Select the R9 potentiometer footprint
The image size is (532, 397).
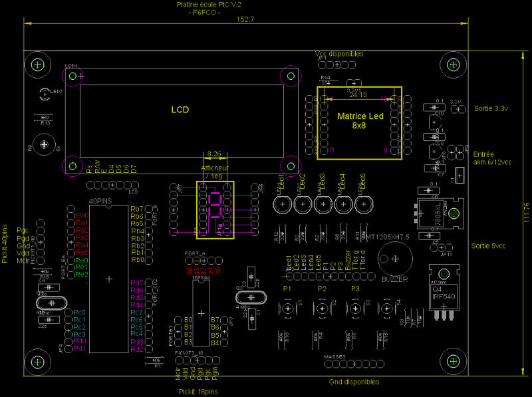(44, 144)
